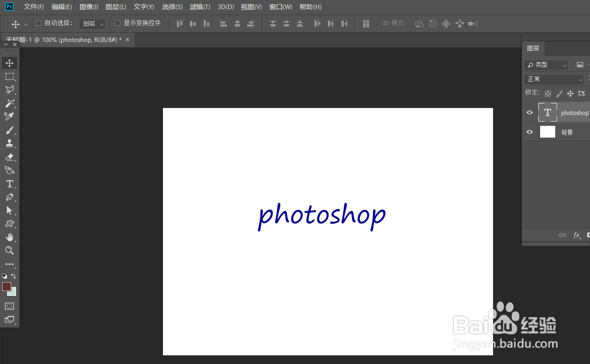The width and height of the screenshot is (590, 364).
Task: Open the Move tool preset picker arrow
Action: pyautogui.click(x=26, y=24)
